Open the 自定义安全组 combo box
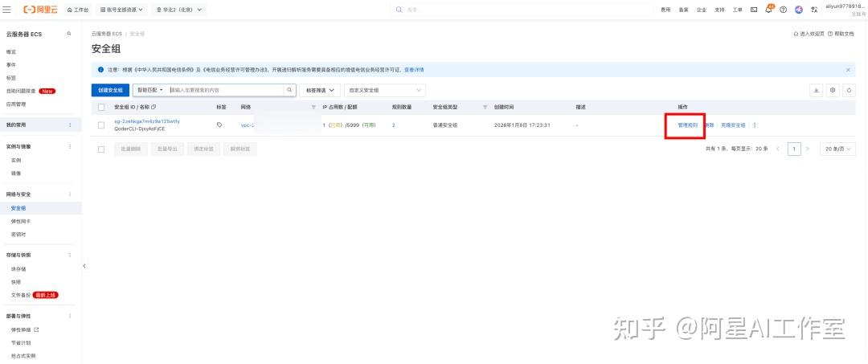 385,90
